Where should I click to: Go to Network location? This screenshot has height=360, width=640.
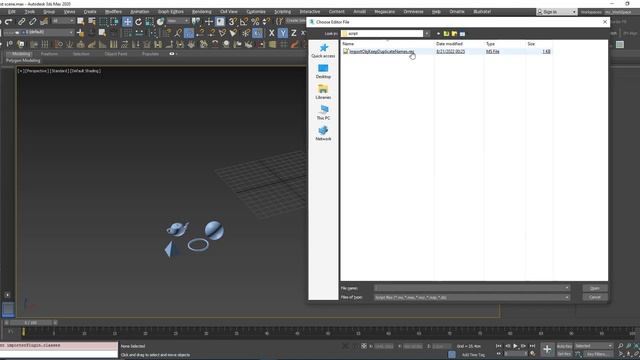(x=323, y=133)
